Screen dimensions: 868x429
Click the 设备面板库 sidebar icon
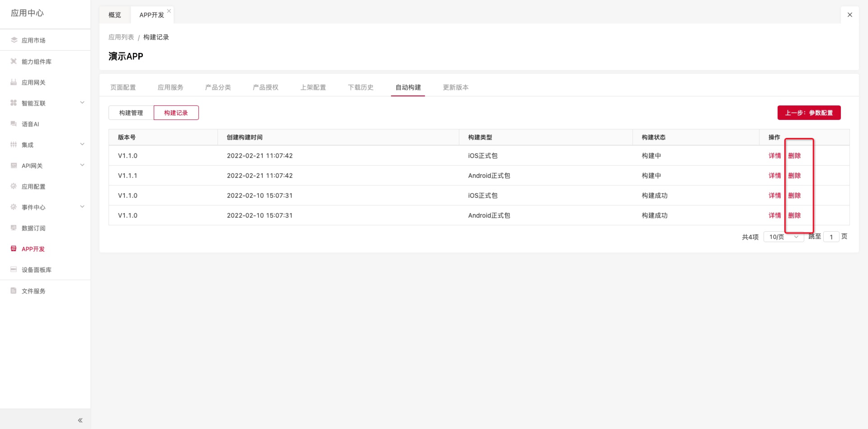[x=14, y=269]
